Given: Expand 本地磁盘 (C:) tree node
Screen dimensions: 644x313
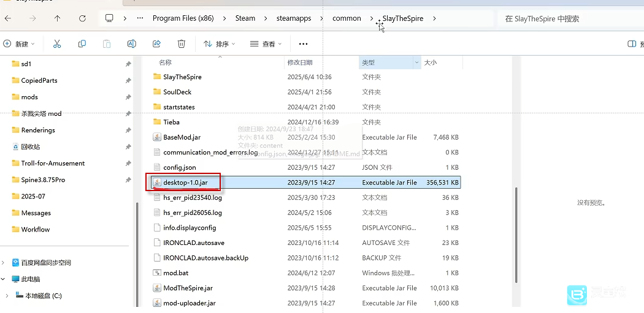Looking at the screenshot, I should tap(7, 295).
